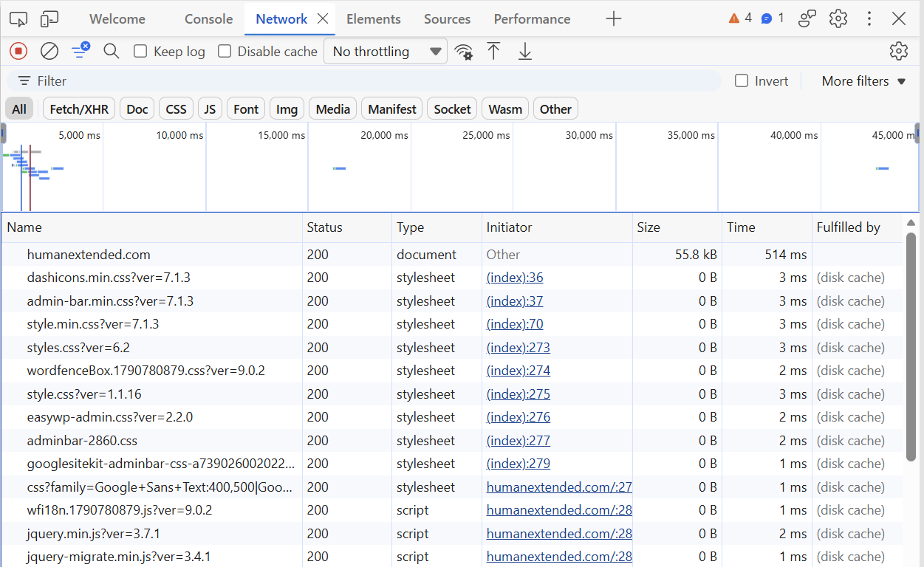
Task: Switch to the Welcome tab
Action: (x=117, y=19)
